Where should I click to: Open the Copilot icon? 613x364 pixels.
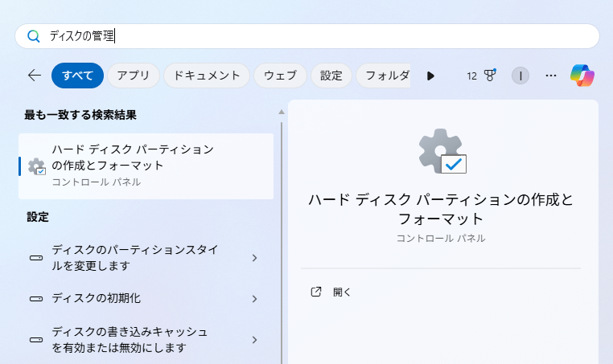[582, 76]
